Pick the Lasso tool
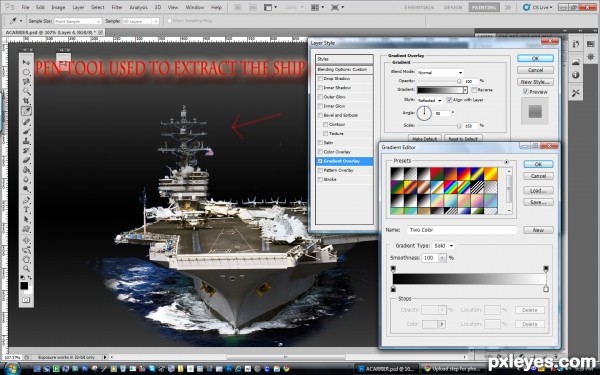 26,82
